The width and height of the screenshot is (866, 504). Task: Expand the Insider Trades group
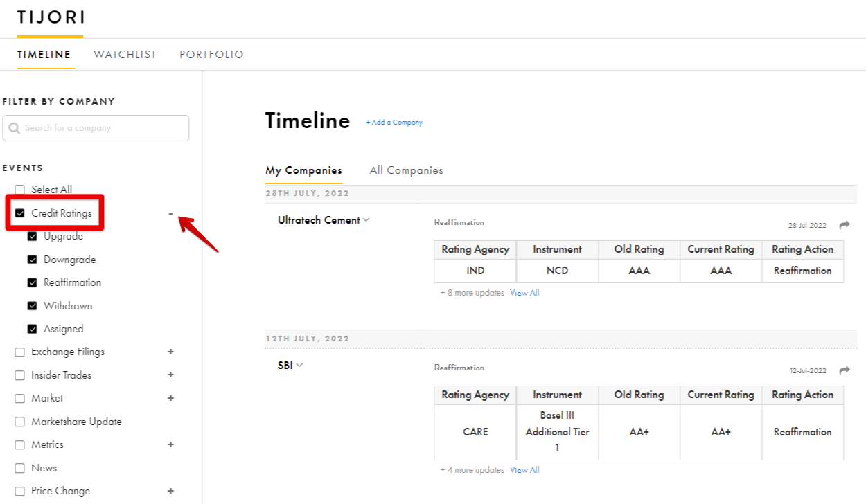170,375
